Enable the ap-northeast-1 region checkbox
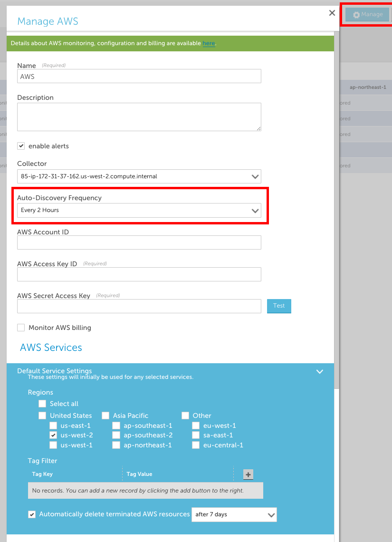 coord(116,445)
